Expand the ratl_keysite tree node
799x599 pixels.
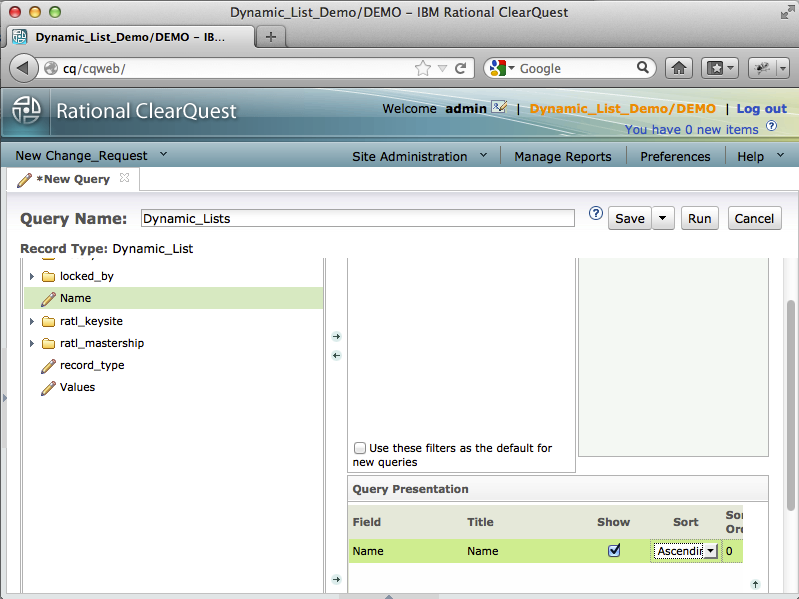click(x=32, y=321)
